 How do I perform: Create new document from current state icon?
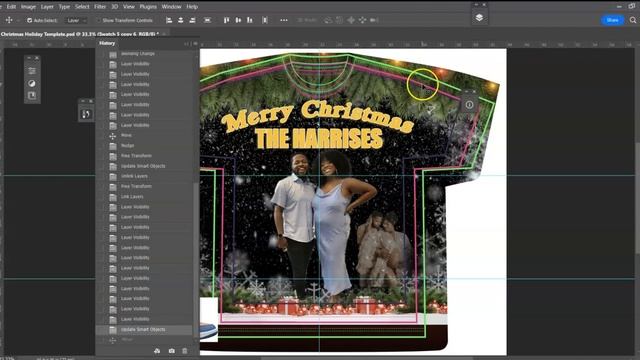pos(157,351)
